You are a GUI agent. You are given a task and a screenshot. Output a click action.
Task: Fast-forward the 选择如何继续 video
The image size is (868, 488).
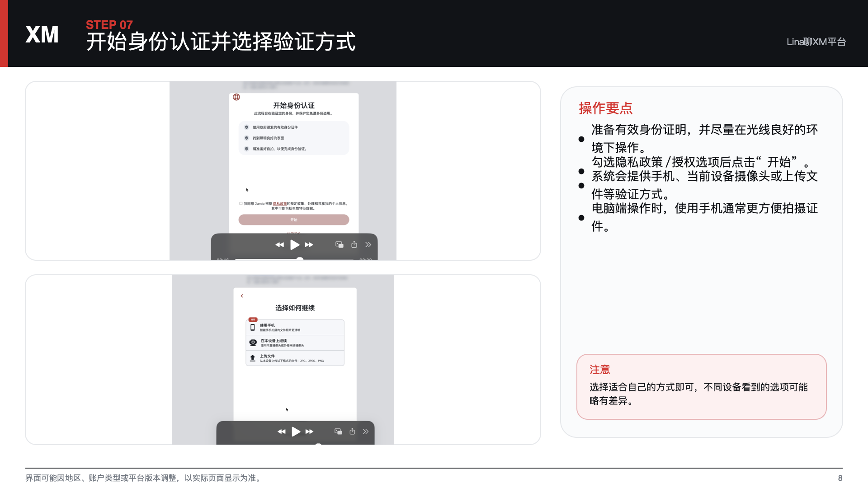click(x=310, y=432)
